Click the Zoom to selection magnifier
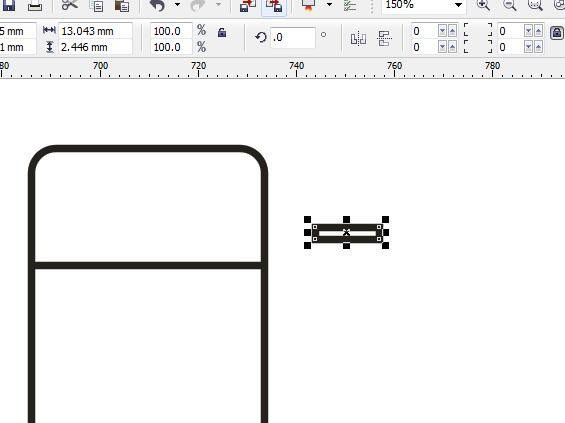The height and width of the screenshot is (423, 565). point(535,5)
